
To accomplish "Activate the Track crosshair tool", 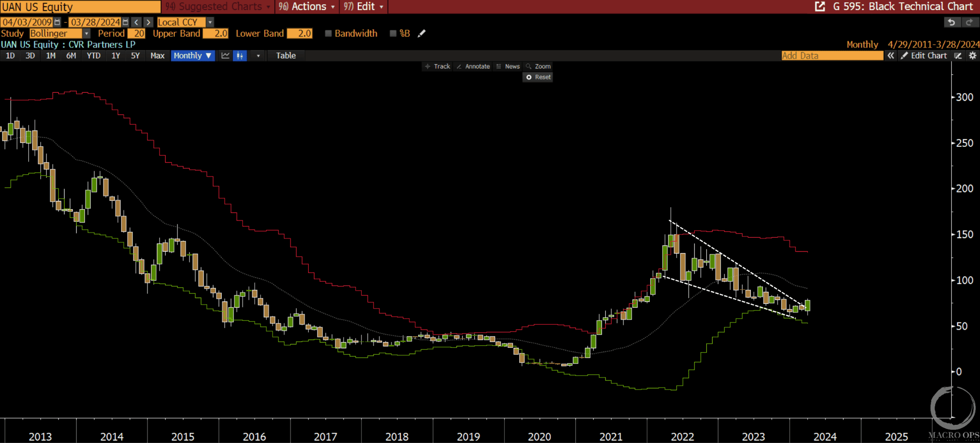I will click(x=437, y=66).
